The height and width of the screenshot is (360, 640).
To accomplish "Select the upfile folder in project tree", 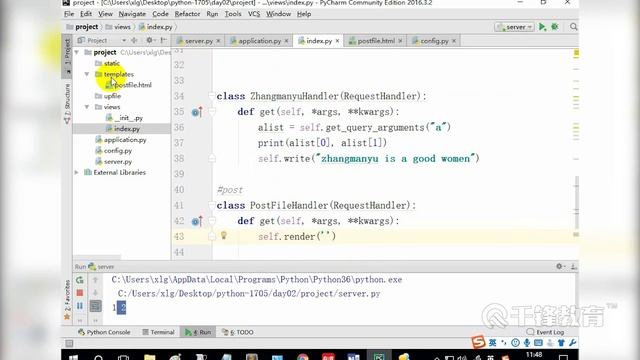I will click(x=108, y=96).
